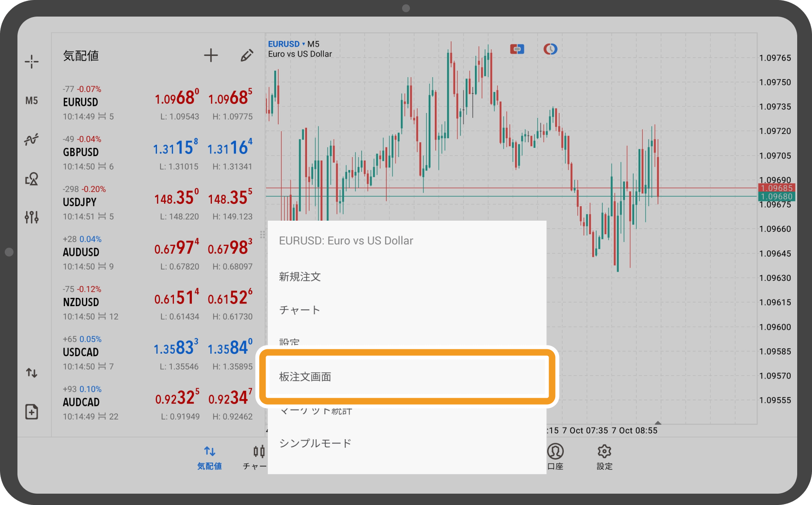Choose シンプルモード in the context menu
812x505 pixels.
click(315, 444)
